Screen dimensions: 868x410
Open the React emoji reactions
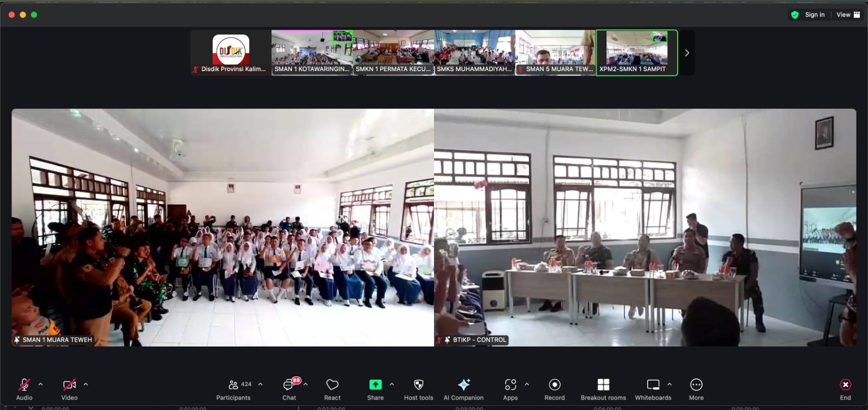[332, 385]
